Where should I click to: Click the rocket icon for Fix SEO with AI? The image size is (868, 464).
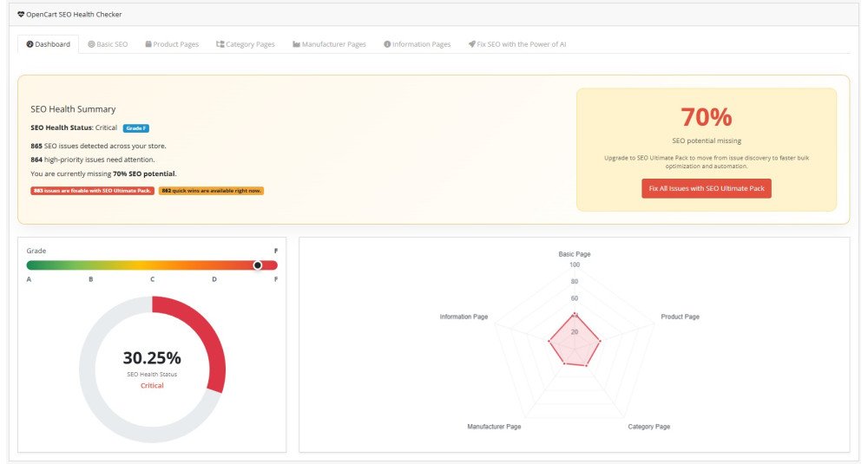click(x=471, y=44)
